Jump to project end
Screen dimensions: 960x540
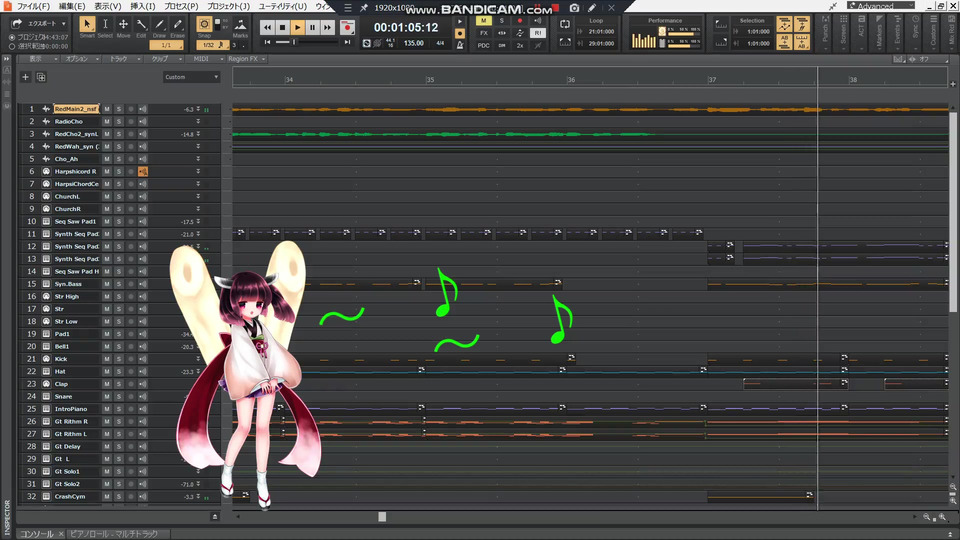pos(347,42)
